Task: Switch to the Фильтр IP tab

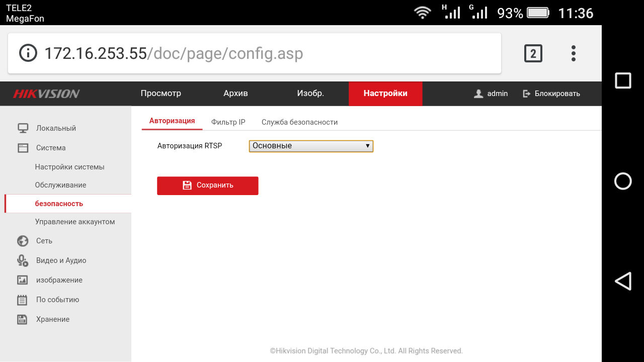Action: 228,122
